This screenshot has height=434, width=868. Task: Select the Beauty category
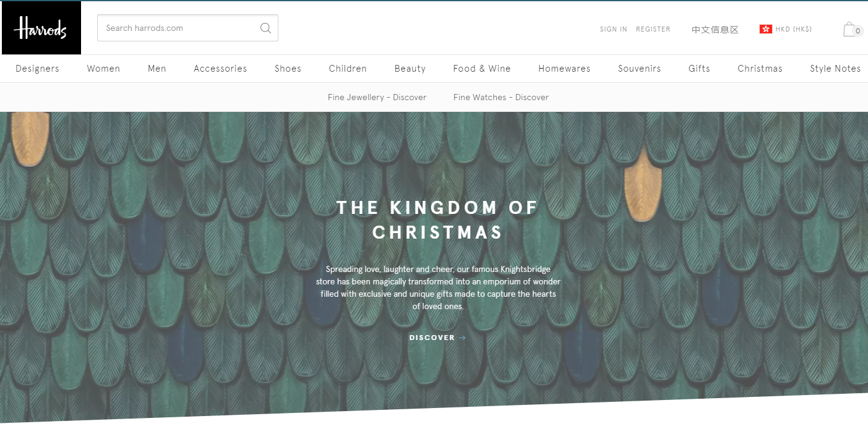point(410,69)
